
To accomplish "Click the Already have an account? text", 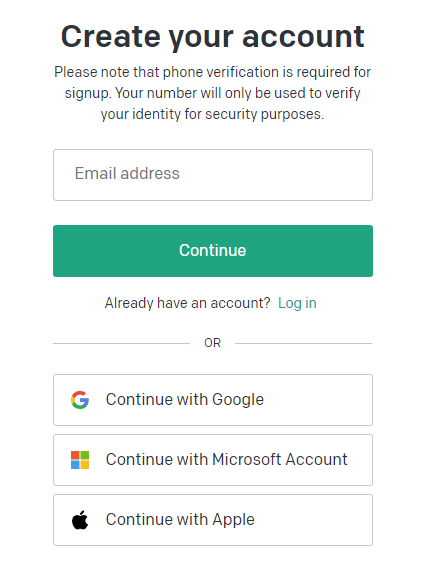I will 187,303.
